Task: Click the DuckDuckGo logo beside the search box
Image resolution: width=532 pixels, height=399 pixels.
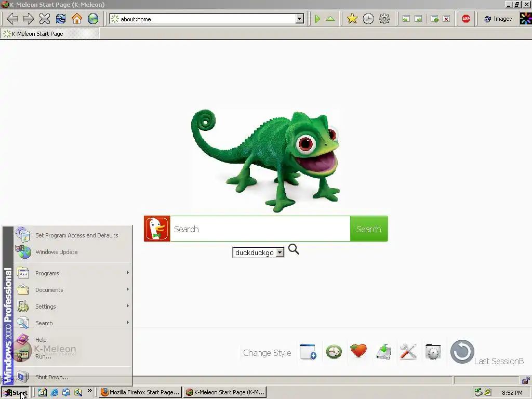Action: pos(157,229)
